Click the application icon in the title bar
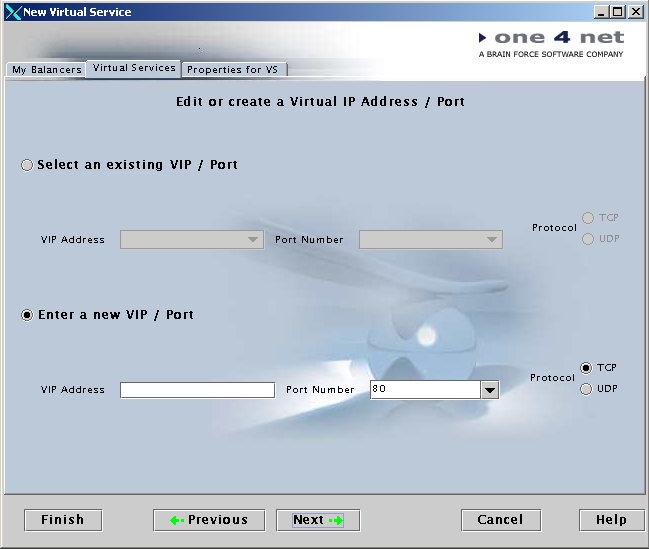649x549 pixels. click(13, 12)
